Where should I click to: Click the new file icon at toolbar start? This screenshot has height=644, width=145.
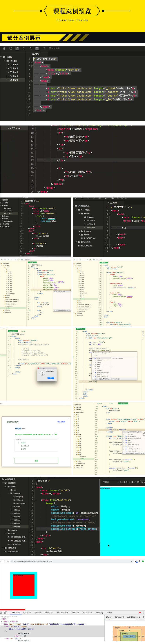pyautogui.click(x=4, y=48)
